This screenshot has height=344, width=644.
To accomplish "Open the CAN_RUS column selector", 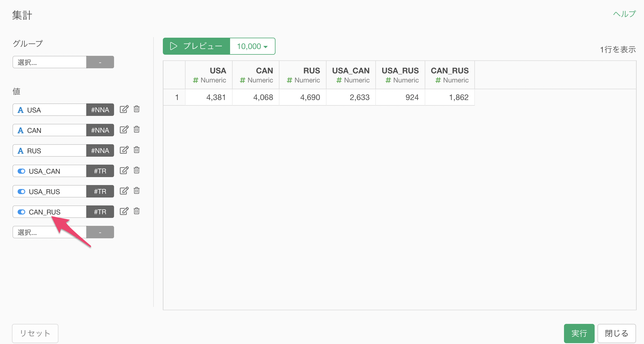I will click(49, 212).
